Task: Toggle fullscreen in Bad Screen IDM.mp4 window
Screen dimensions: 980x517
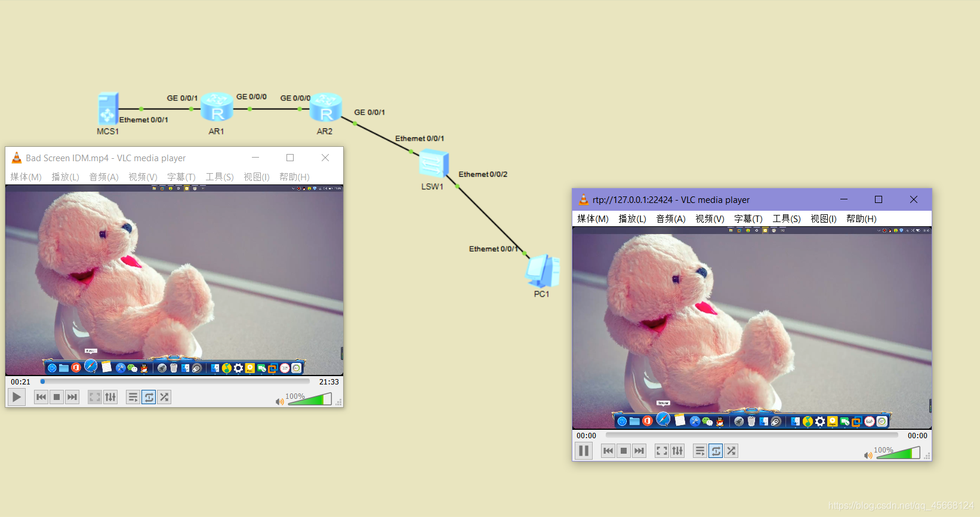Action: 95,397
